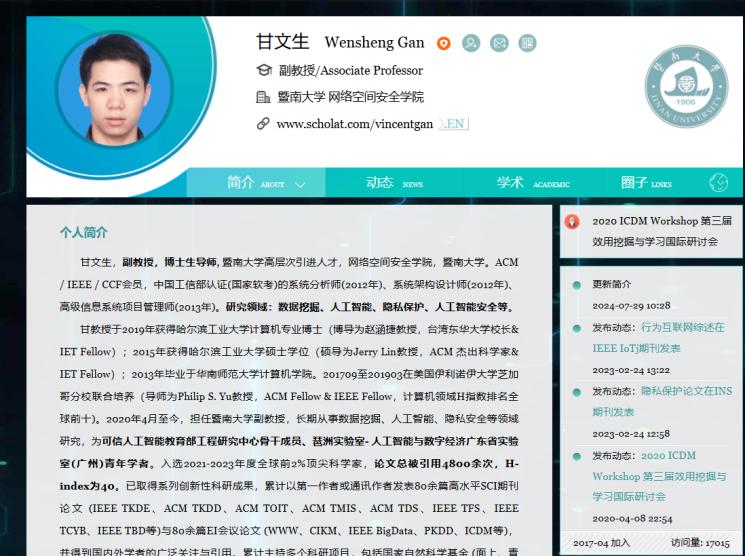Open the 学术 ACADEMIC tab
This screenshot has width=745, height=556.
click(533, 183)
